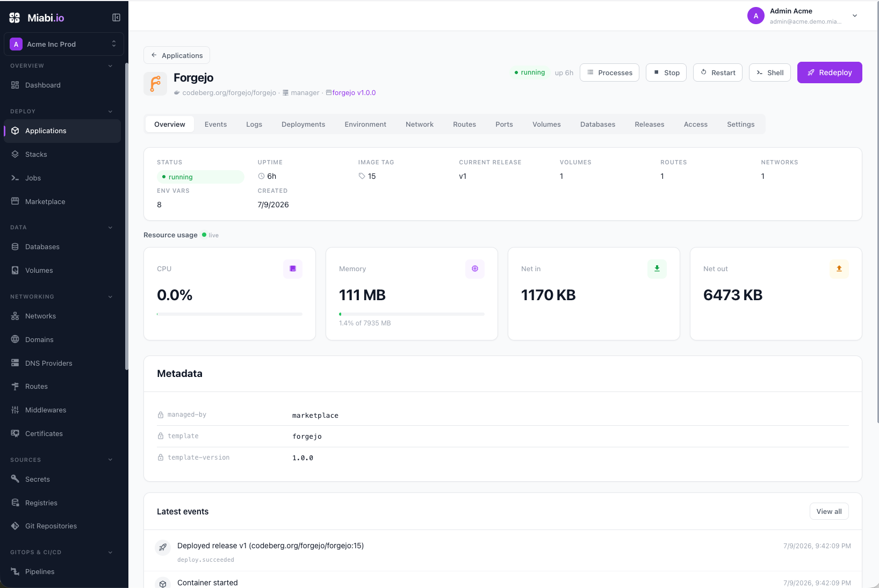Open Registries in sidebar

tap(62, 503)
